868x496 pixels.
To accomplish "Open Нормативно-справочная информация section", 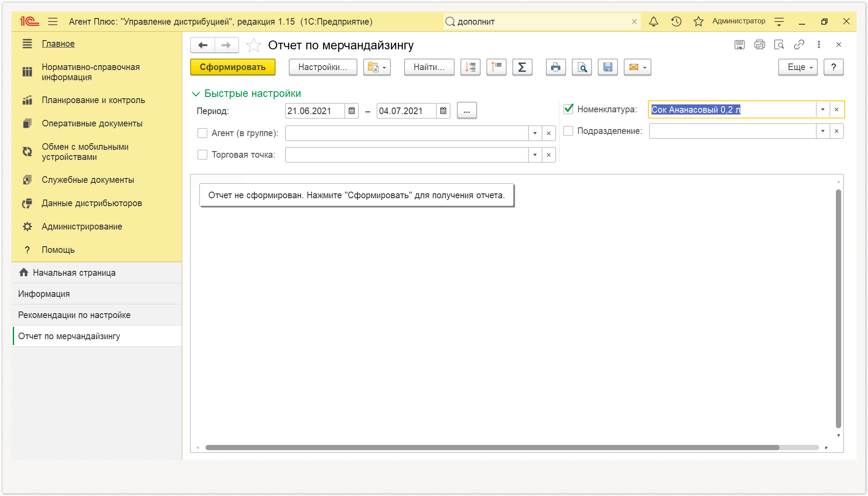I will (91, 72).
